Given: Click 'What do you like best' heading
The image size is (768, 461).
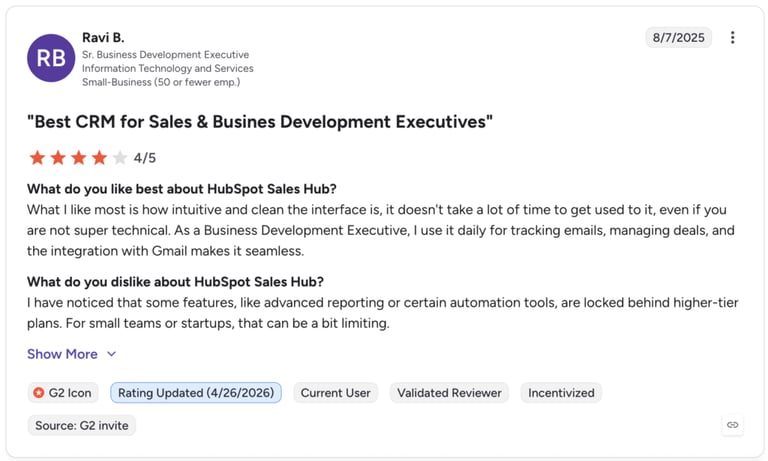Looking at the screenshot, I should (182, 189).
